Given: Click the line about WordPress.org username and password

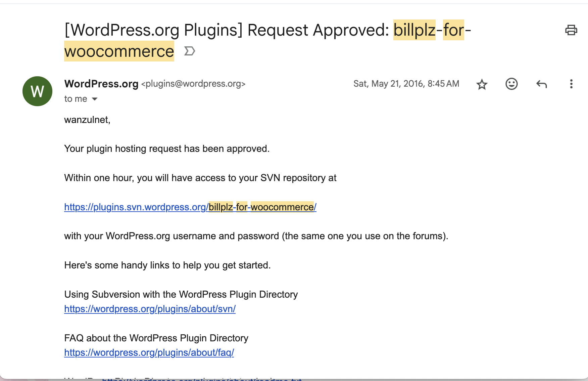Looking at the screenshot, I should pyautogui.click(x=256, y=236).
